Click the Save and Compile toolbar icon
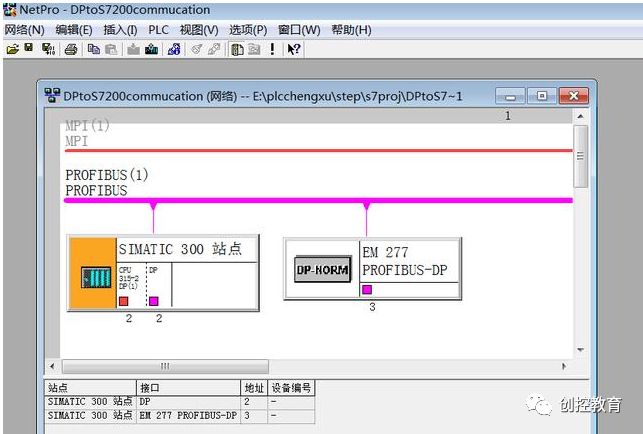 click(48, 49)
